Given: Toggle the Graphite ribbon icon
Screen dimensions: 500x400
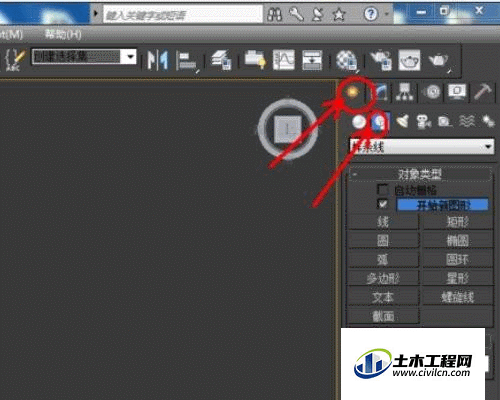Looking at the screenshot, I should 255,60.
